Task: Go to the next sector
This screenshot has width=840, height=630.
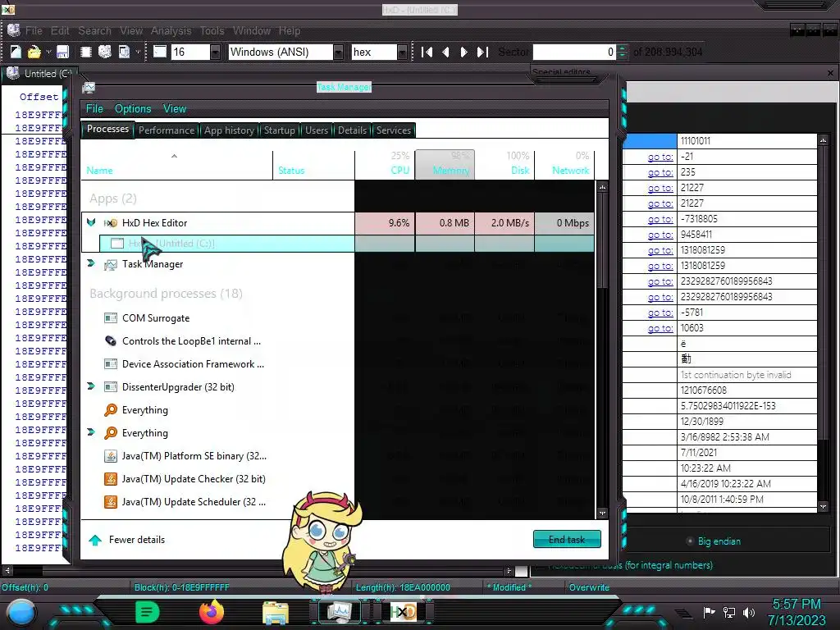Action: (464, 52)
